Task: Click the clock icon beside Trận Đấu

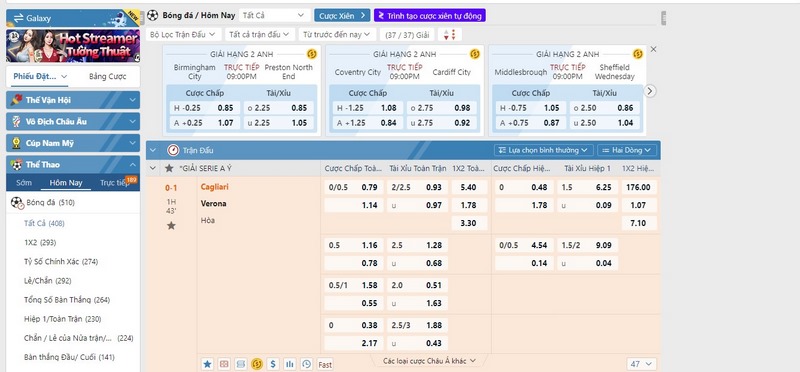Action: [173, 150]
